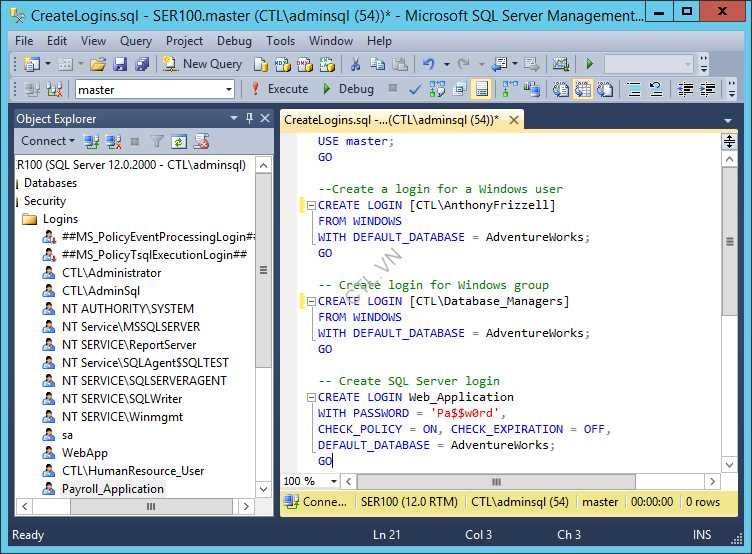Save CreateLogins.sql with the diskette icon
752x554 pixels.
tap(119, 64)
